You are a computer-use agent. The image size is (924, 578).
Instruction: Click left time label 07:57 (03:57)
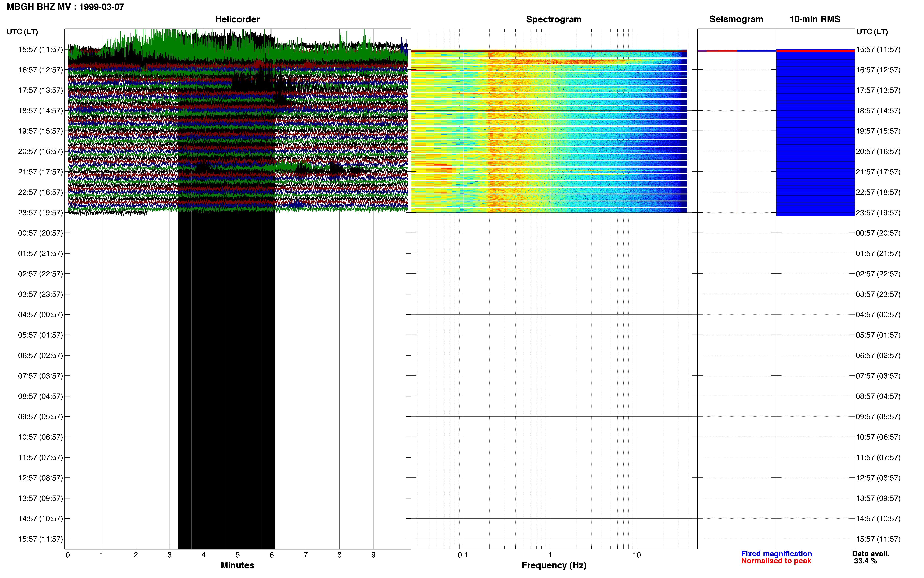(x=40, y=376)
